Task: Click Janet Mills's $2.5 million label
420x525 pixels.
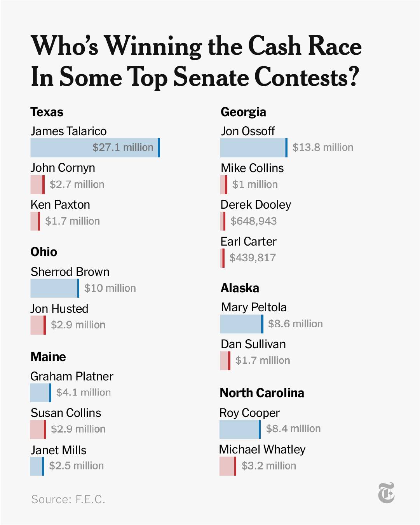Action: tap(76, 466)
